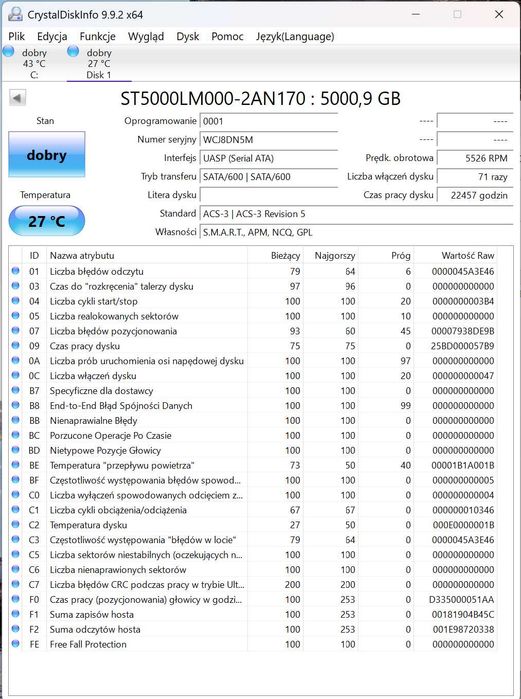Image resolution: width=521 pixels, height=699 pixels.
Task: Click the Interfejs field UASP (Serial ATA)
Action: point(269,158)
